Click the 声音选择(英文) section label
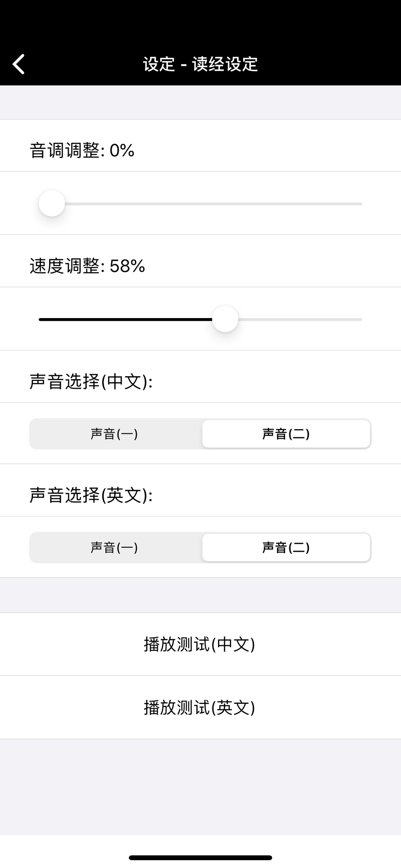This screenshot has width=401, height=868. (91, 495)
